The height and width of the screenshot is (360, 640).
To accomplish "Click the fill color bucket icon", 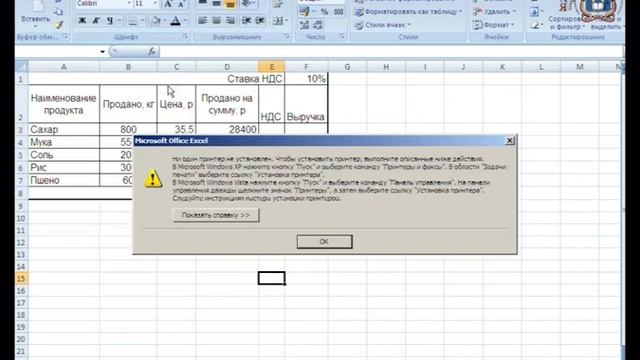I will (x=156, y=20).
